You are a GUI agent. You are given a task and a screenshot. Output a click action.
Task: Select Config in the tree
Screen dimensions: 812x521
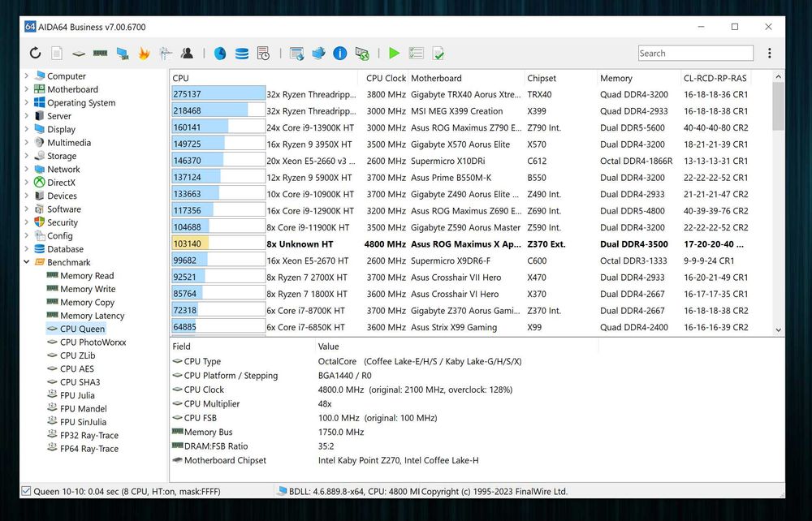pos(59,235)
